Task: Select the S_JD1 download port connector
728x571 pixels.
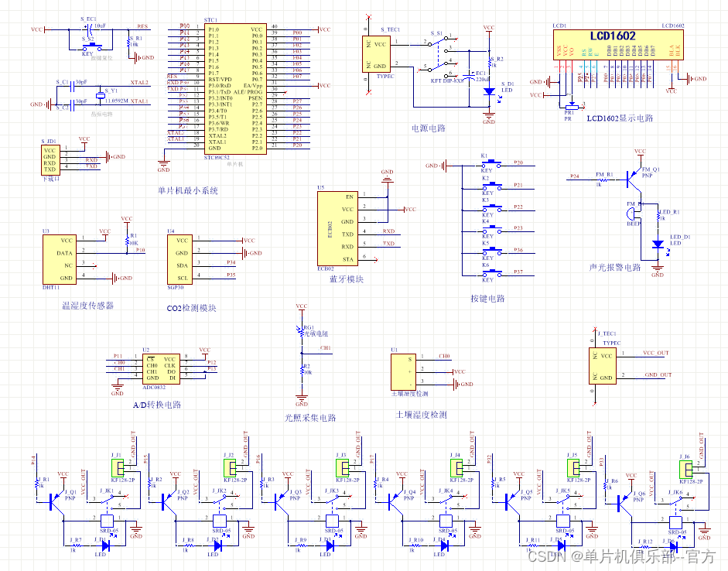Action: [x=50, y=159]
